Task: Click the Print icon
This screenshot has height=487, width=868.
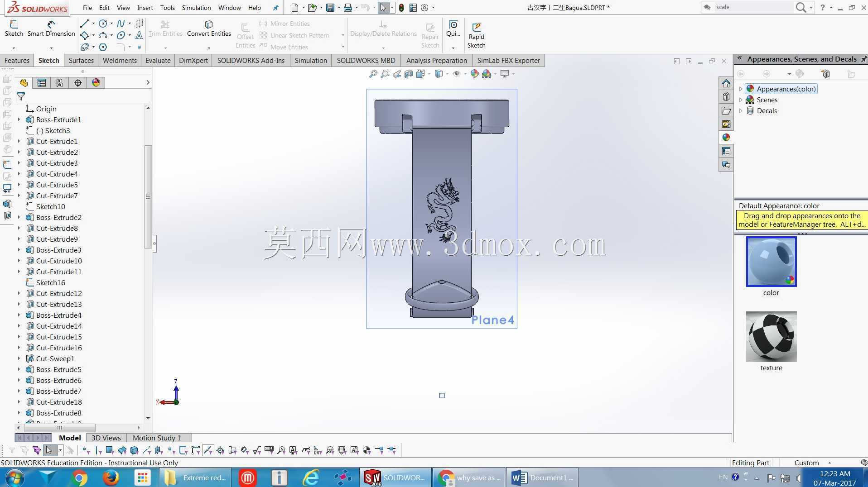Action: click(347, 8)
